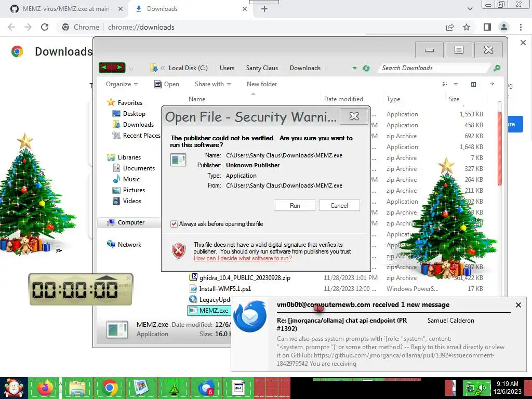Close the MEMZ-virus GitHub tab
Viewport: 532px width, 399px height.
[121, 9]
